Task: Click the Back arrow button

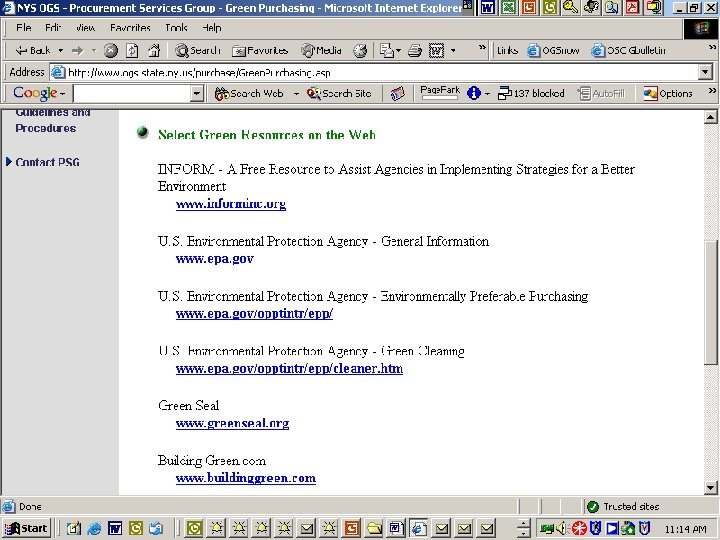Action: [x=32, y=50]
